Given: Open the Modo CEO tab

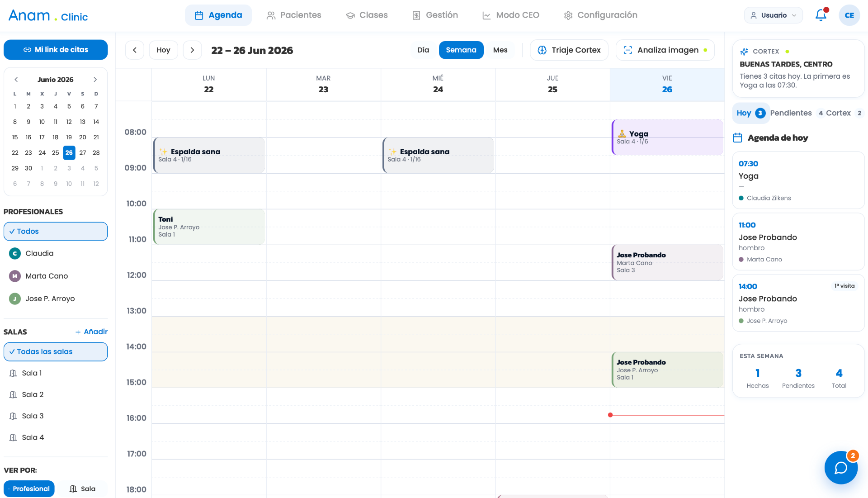Looking at the screenshot, I should [511, 15].
